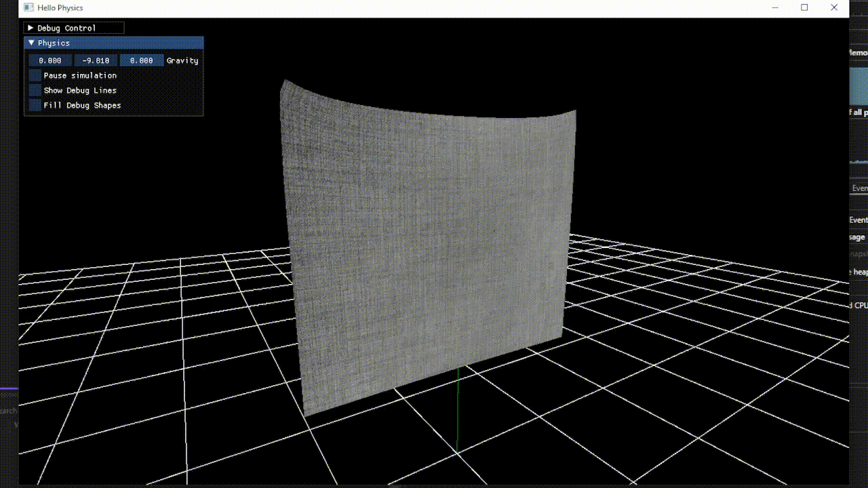
Task: Toggle Show Debug Lines on
Action: (x=35, y=90)
